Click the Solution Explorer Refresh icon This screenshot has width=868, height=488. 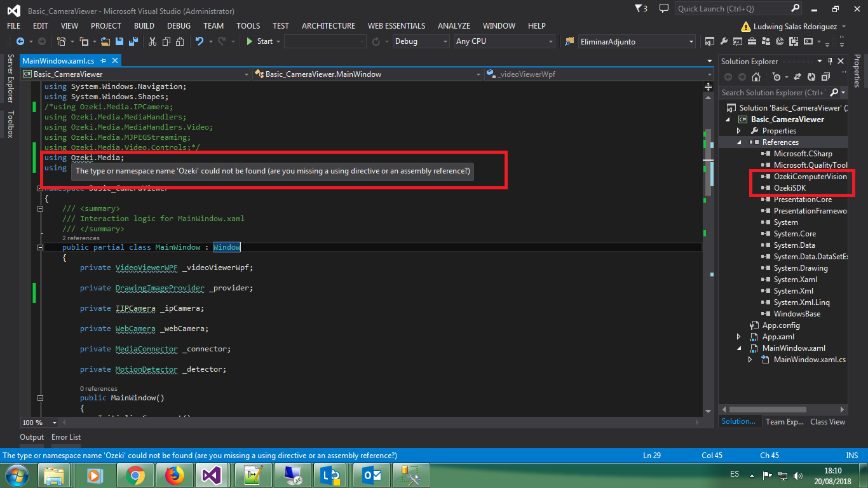pos(811,77)
